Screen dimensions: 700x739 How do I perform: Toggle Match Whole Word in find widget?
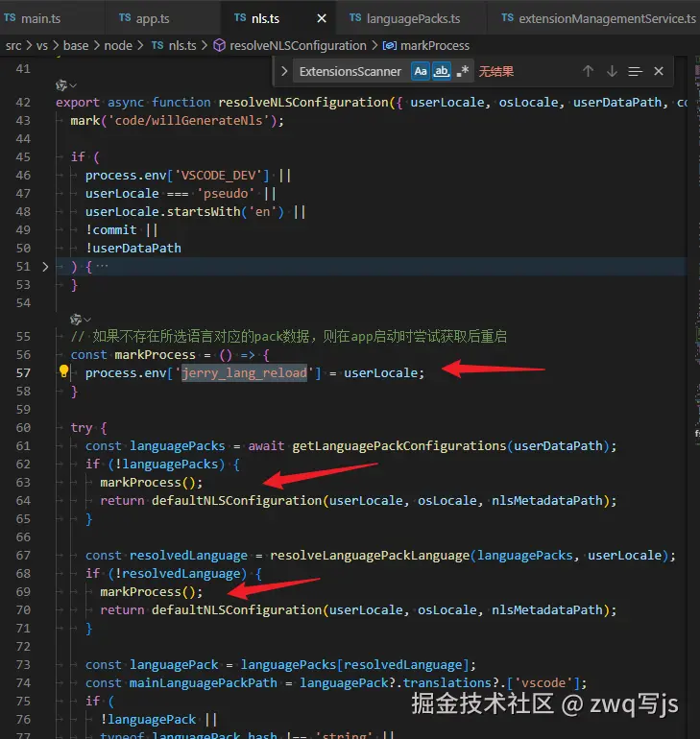[441, 71]
